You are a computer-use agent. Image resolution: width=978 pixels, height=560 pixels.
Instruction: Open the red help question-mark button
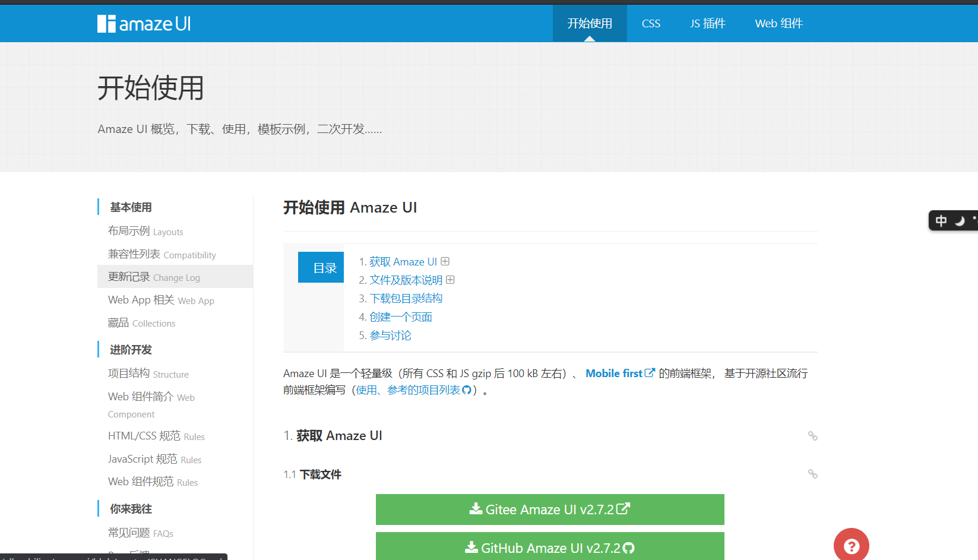pyautogui.click(x=852, y=545)
